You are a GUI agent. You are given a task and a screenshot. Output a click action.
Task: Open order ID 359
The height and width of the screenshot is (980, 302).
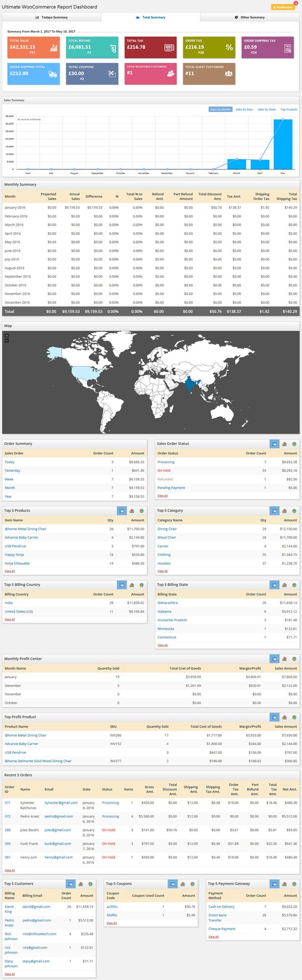pos(8,843)
